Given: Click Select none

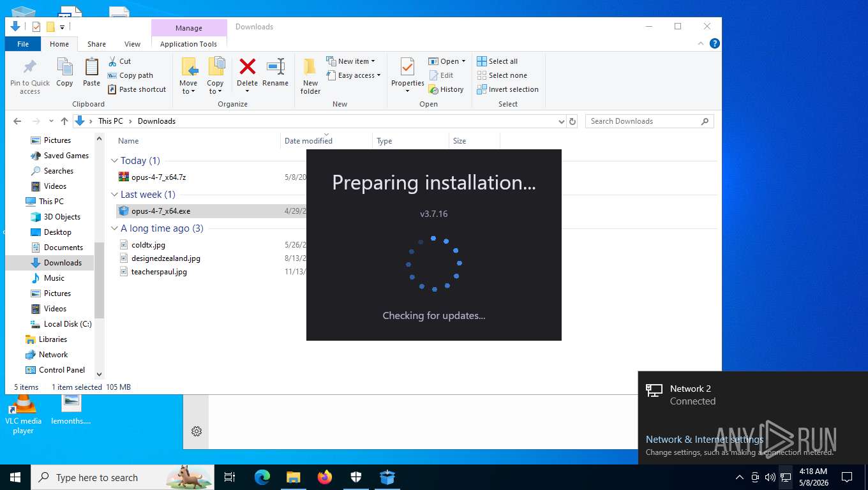Looking at the screenshot, I should [x=502, y=75].
